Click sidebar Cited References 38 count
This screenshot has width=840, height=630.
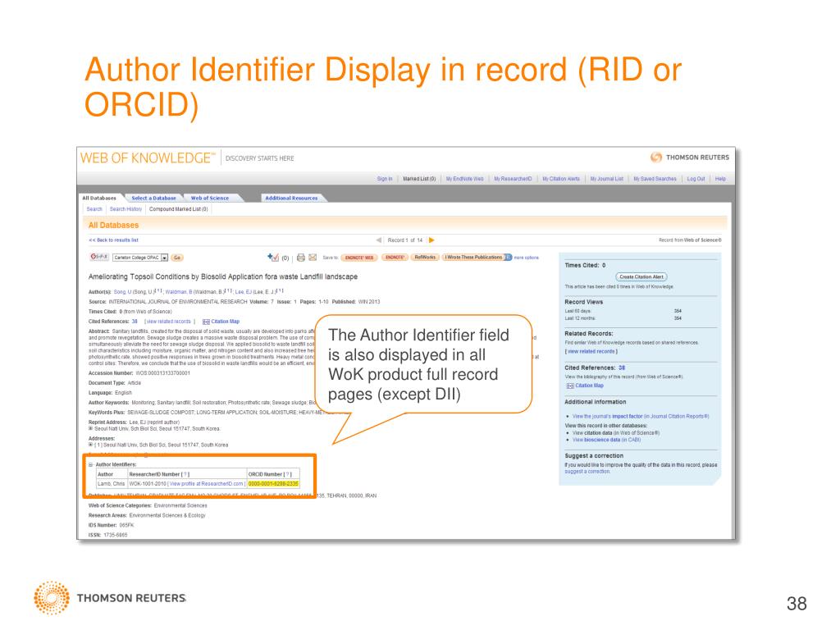622,368
